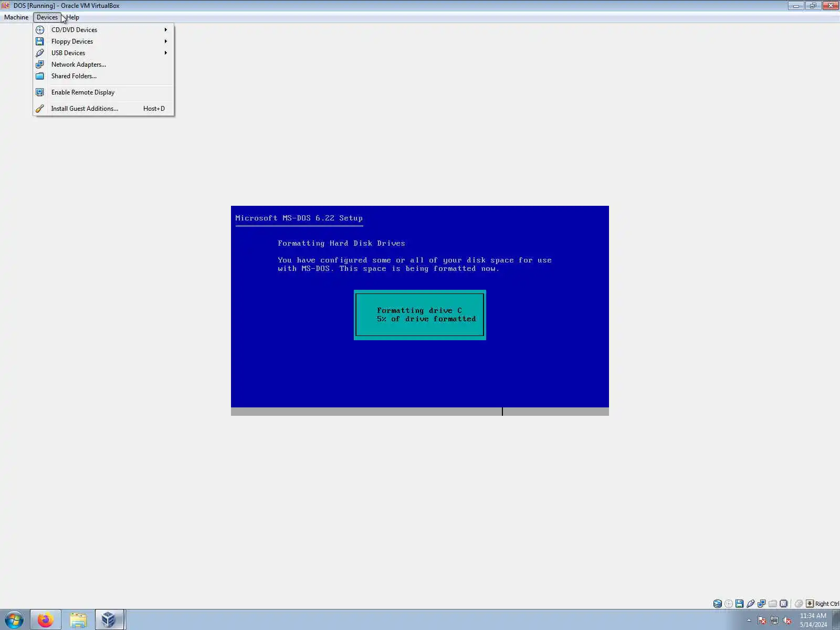Viewport: 840px width, 630px height.
Task: Select Install Guest Additions… menu entry
Action: [x=103, y=109]
